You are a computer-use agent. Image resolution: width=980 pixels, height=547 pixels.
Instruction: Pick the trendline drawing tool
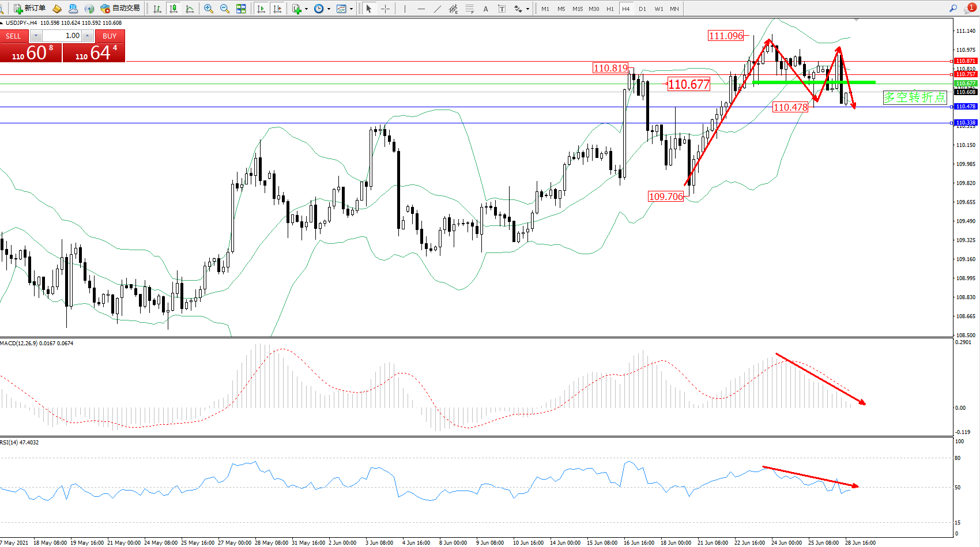(437, 9)
